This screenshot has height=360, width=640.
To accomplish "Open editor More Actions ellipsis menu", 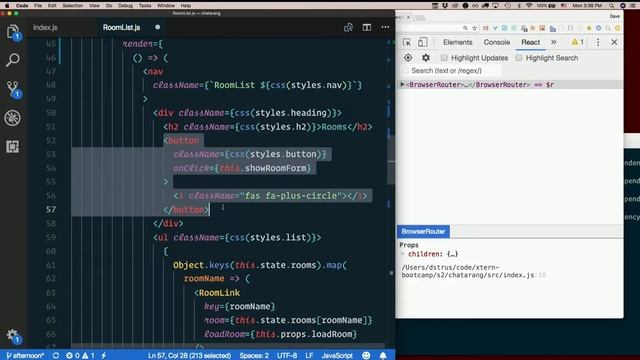I will [x=385, y=27].
